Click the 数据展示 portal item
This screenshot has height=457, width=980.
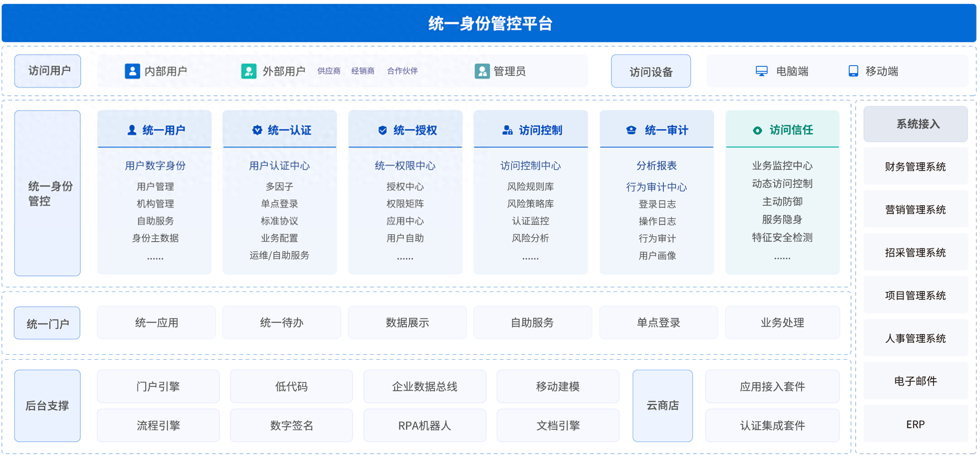(407, 323)
